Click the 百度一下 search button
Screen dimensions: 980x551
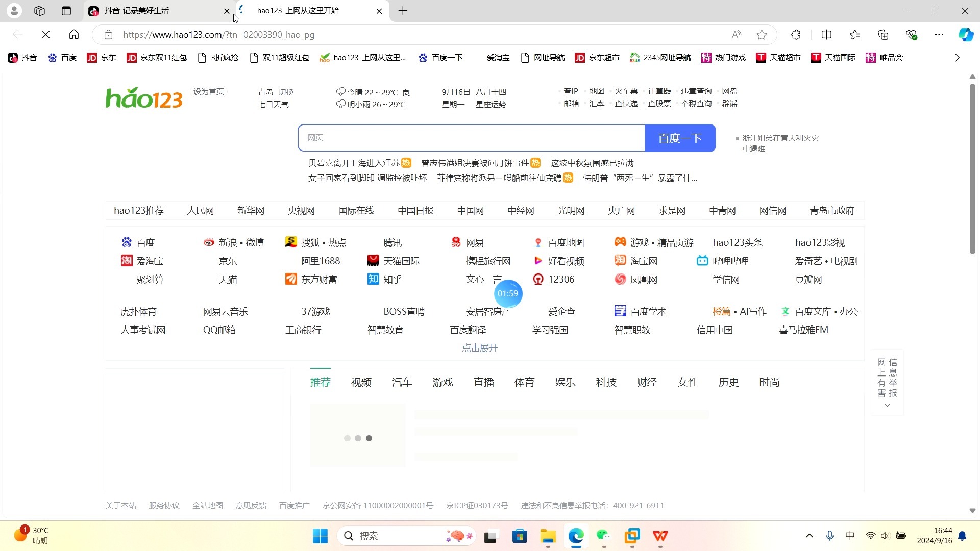click(x=680, y=138)
